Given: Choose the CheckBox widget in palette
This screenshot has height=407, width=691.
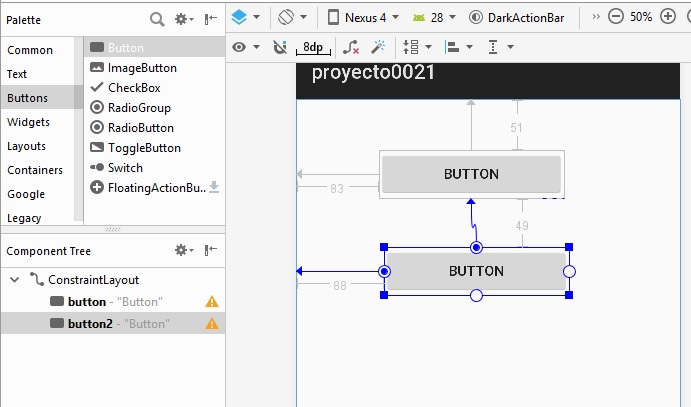Looking at the screenshot, I should tap(134, 88).
